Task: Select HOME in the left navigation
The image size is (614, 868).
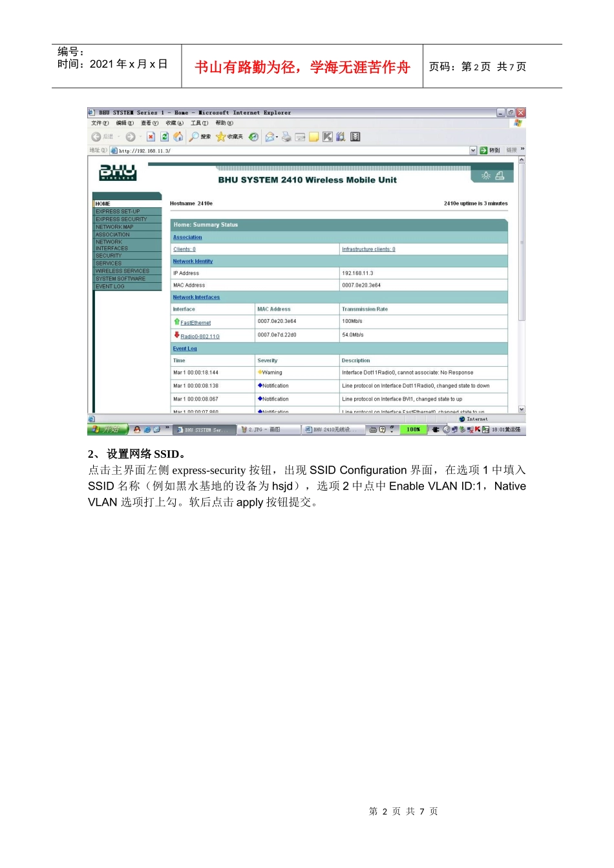Action: (128, 203)
